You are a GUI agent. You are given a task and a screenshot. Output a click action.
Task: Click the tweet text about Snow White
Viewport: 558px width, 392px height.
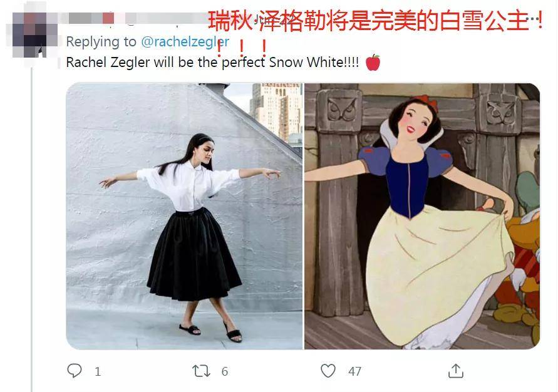212,62
